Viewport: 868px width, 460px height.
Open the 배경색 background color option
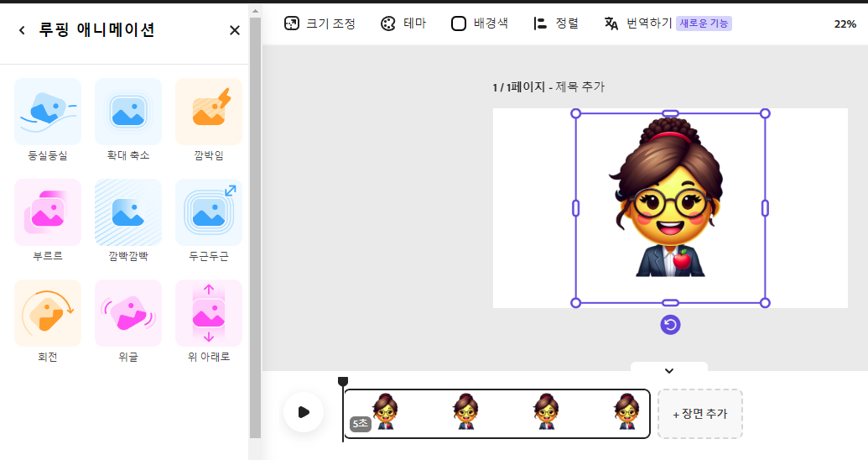click(x=480, y=24)
